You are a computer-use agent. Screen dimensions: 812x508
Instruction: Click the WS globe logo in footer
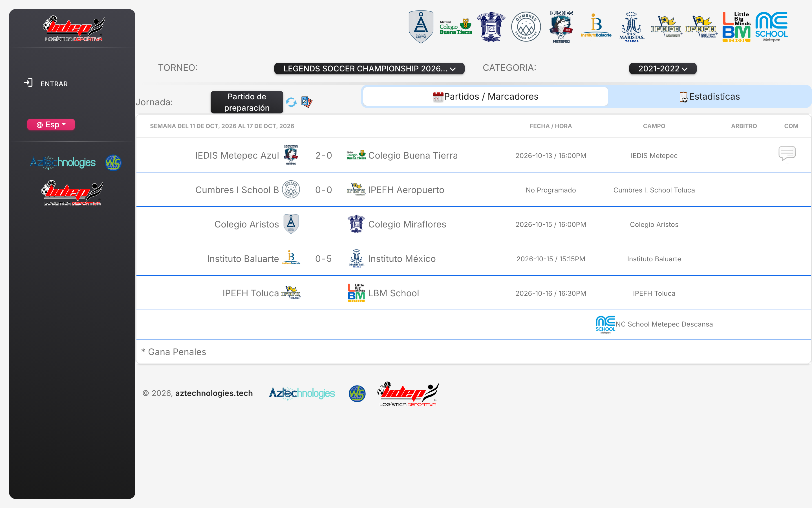click(357, 393)
